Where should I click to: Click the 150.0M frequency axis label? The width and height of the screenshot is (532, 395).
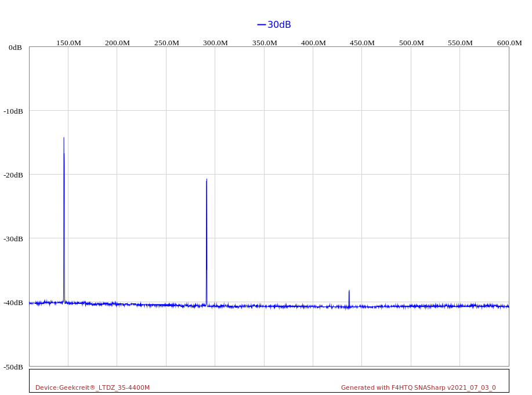(68, 43)
